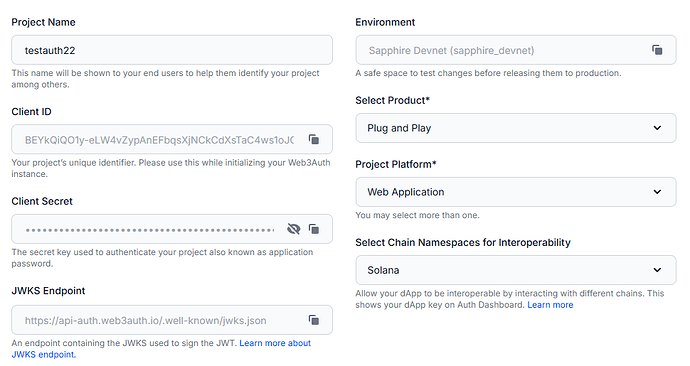
Task: Open Learn more about JWKS endpoint link
Action: tap(161, 348)
